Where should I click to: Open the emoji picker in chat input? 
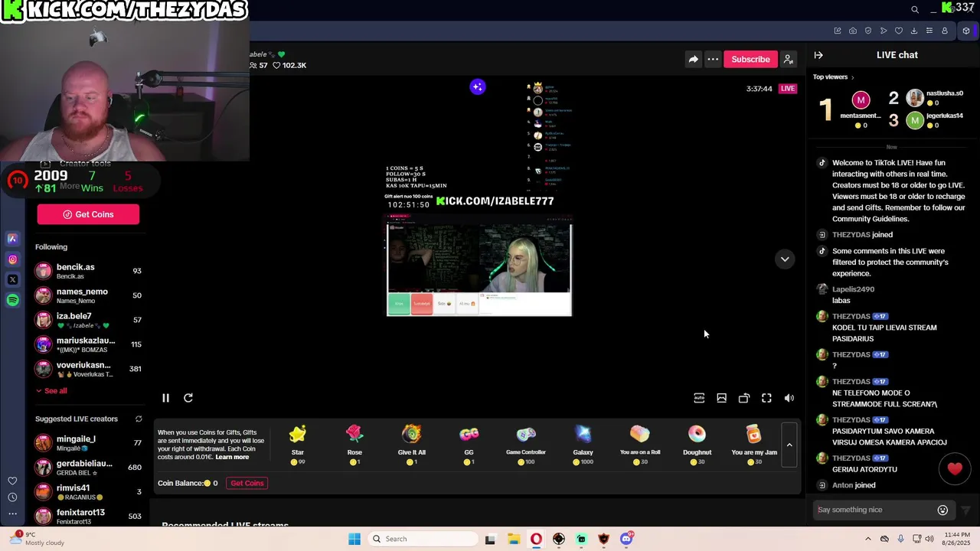pyautogui.click(x=942, y=510)
